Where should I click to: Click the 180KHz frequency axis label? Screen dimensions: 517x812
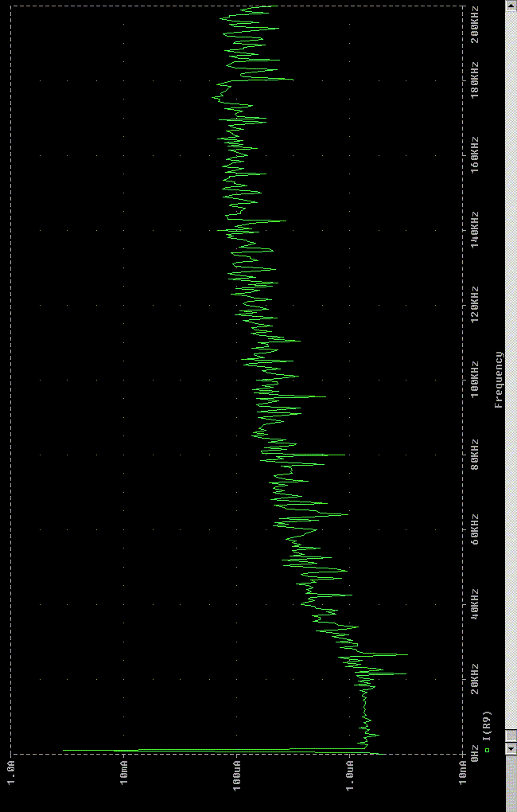point(475,80)
